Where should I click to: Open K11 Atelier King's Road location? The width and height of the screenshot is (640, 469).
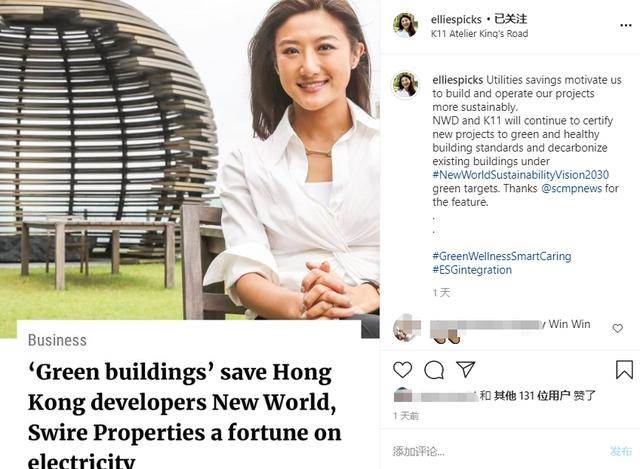click(x=479, y=33)
